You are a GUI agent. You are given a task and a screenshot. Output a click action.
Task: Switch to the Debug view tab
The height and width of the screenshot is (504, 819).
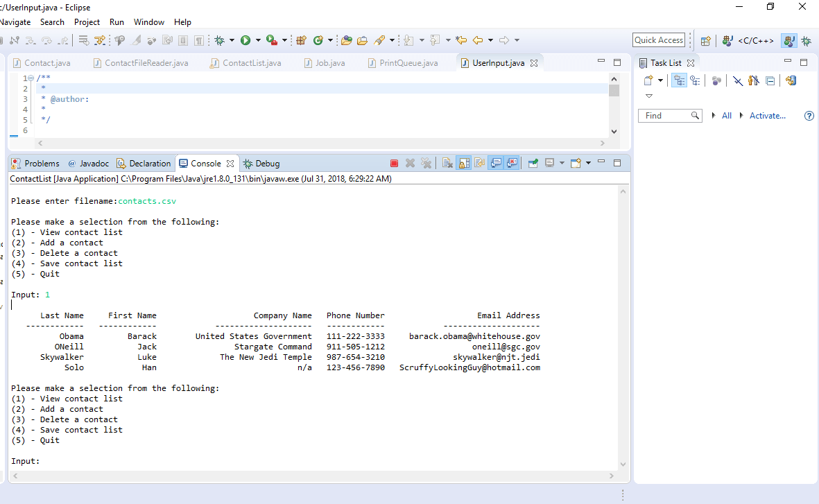(x=261, y=164)
